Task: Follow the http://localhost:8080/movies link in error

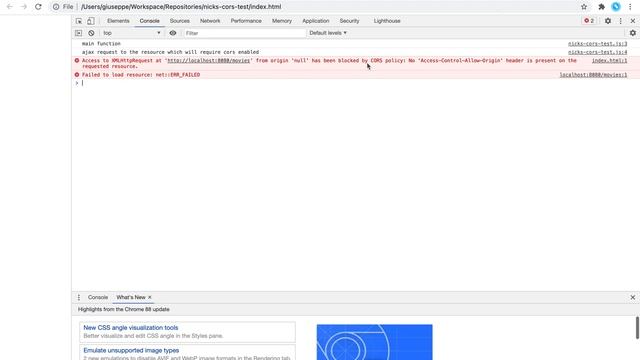Action: [209, 60]
